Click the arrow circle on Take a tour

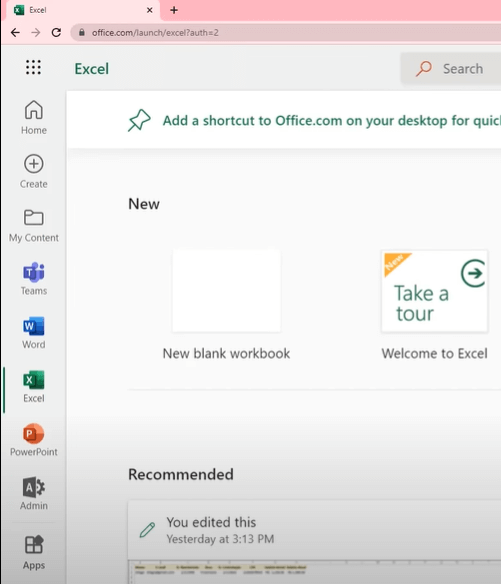click(x=473, y=273)
